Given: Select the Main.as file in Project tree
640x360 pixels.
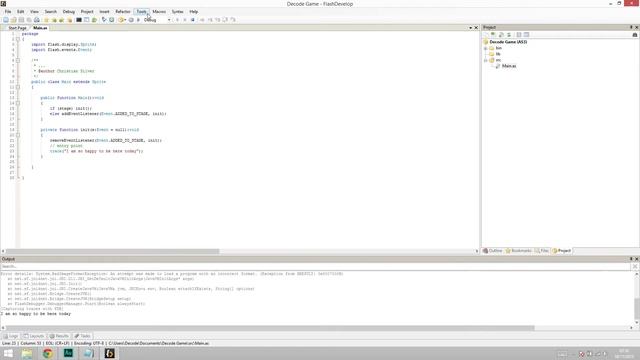Looking at the screenshot, I should click(x=509, y=66).
